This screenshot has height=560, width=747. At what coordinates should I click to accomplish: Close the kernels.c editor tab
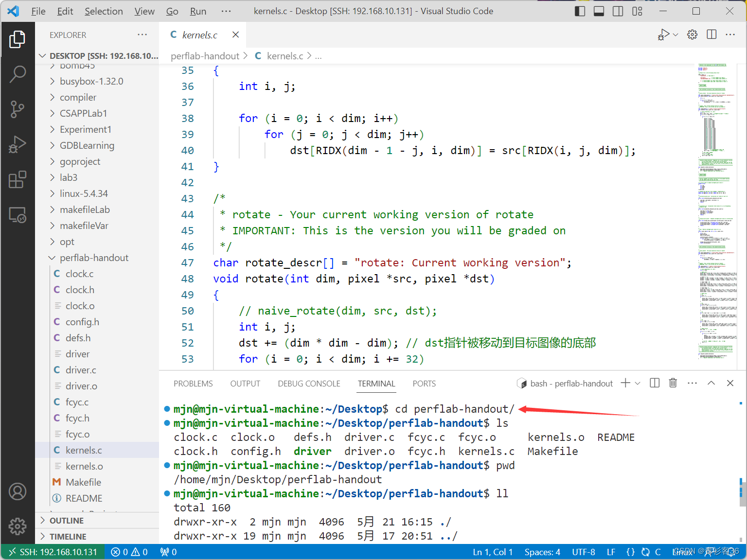tap(235, 35)
